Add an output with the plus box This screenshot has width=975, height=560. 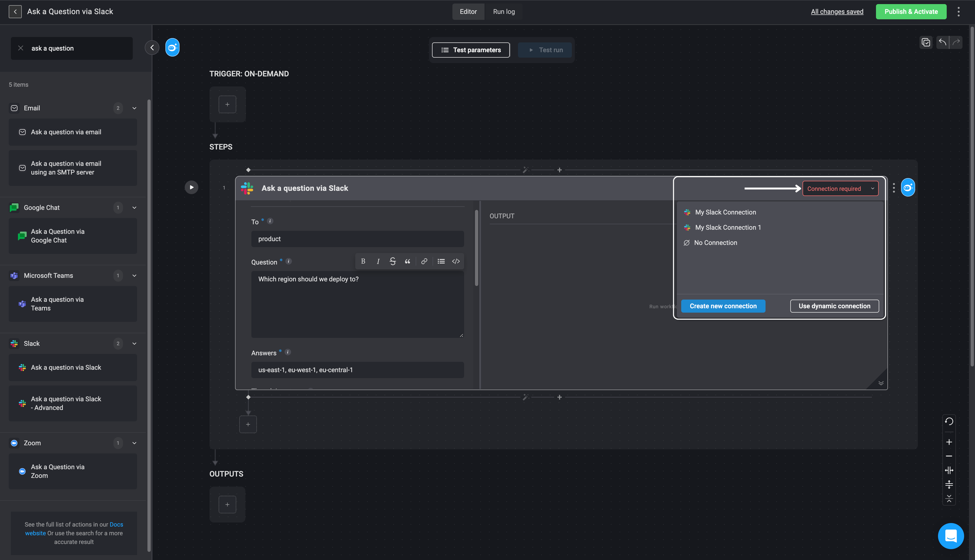coord(227,504)
